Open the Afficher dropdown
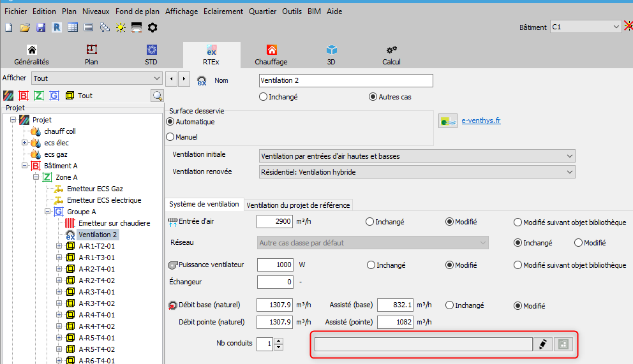633x364 pixels. (96, 78)
